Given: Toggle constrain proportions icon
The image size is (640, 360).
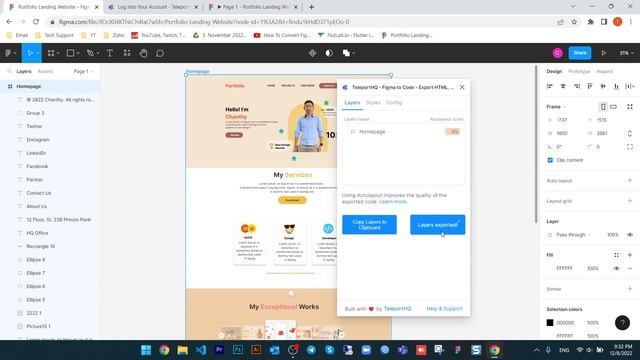Looking at the screenshot, I should 630,133.
